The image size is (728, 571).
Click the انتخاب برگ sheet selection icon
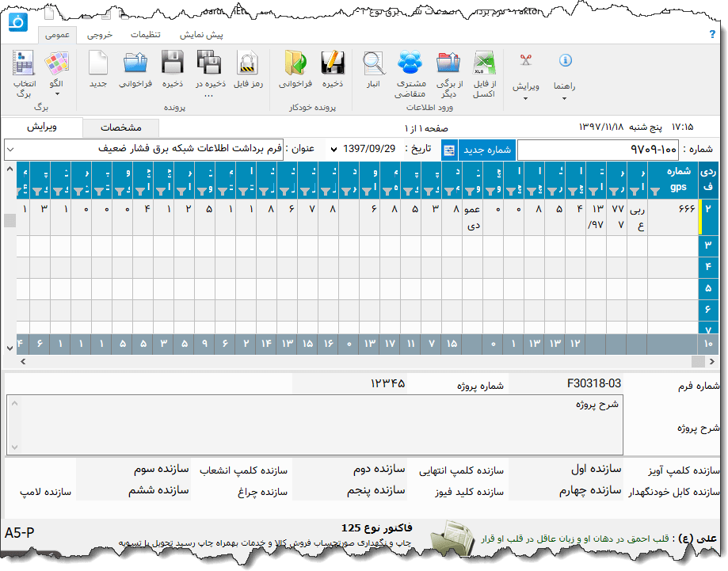click(24, 65)
